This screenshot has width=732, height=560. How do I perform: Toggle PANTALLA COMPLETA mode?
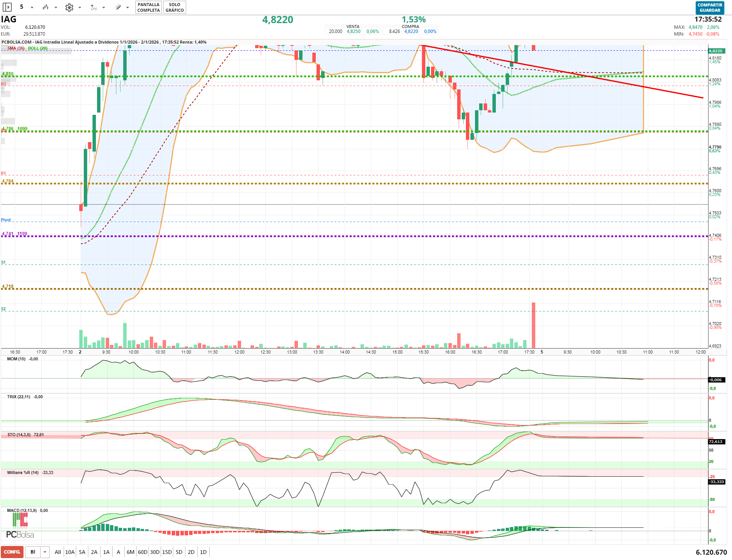148,7
